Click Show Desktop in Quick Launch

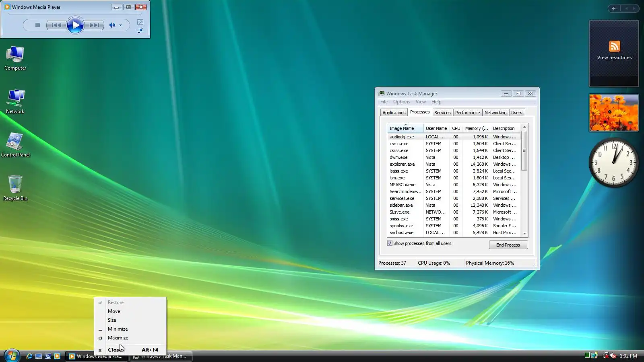pos(39,356)
